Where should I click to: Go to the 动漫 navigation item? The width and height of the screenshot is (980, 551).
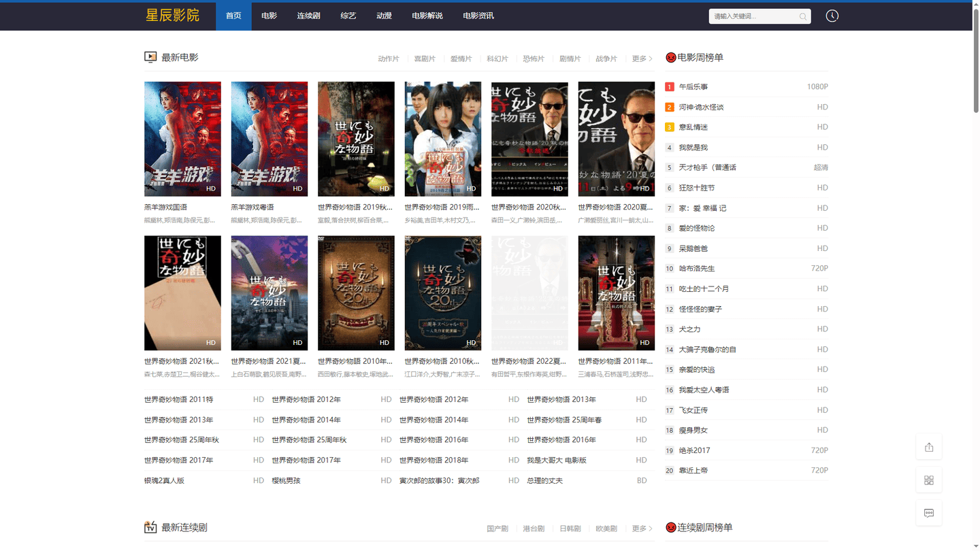384,16
